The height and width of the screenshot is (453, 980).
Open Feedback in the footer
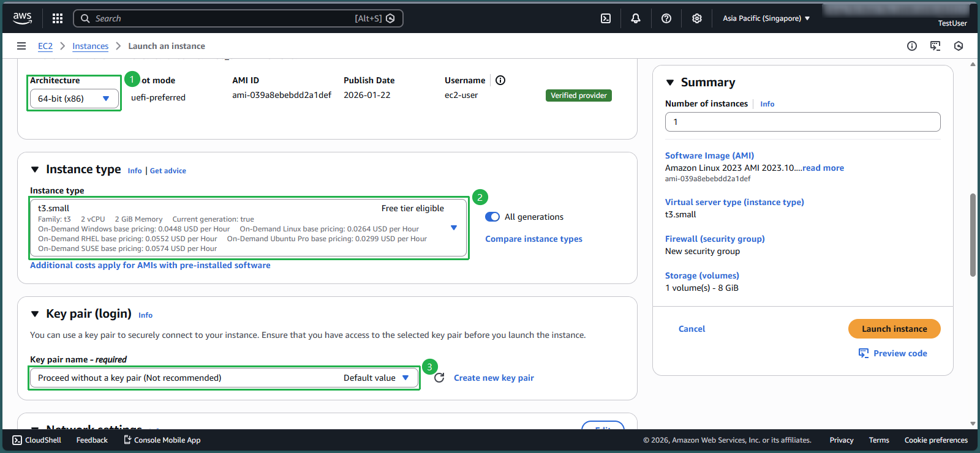pyautogui.click(x=92, y=440)
